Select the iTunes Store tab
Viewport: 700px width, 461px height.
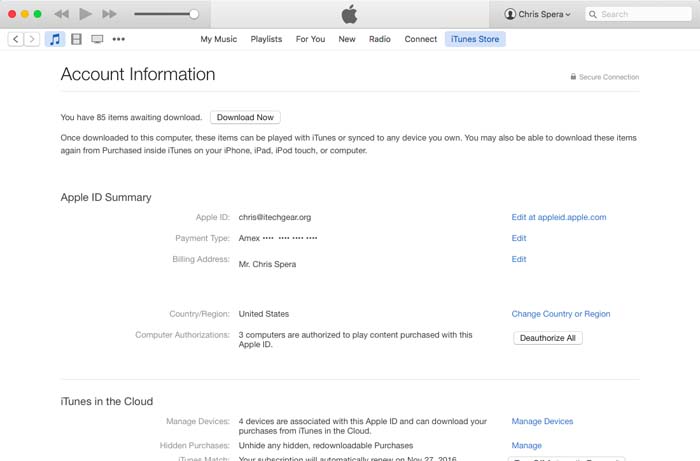475,39
